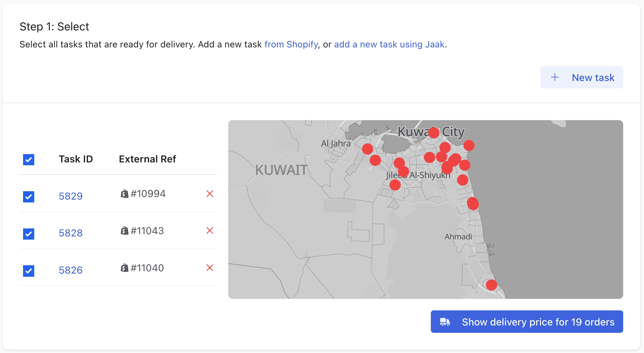
Task: Follow 'add a new task using Jaak' link
Action: [389, 44]
